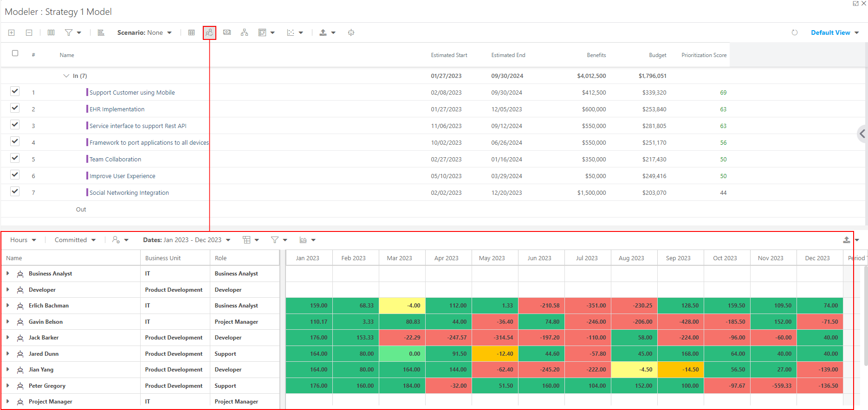This screenshot has width=868, height=410.
Task: Click the side panel collapse arrow handle
Action: coord(862,134)
